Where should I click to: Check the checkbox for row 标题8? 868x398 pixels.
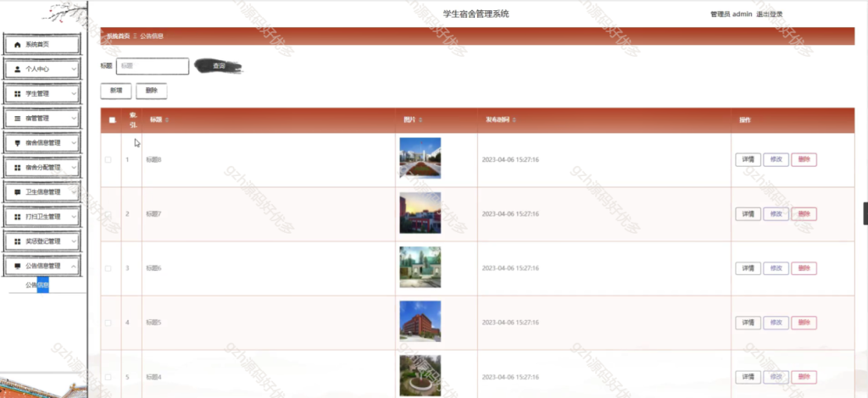pos(108,159)
